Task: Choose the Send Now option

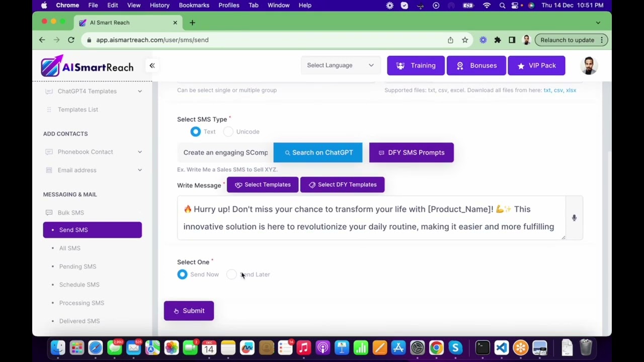Action: (182, 275)
